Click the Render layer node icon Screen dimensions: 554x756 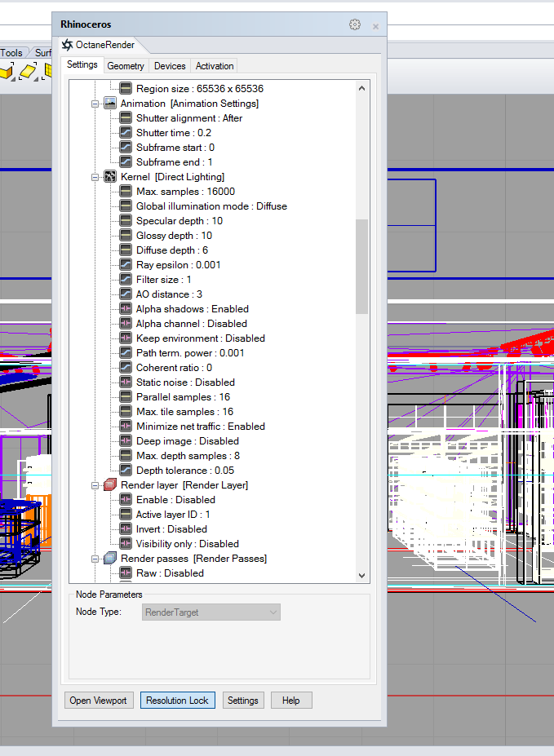click(110, 484)
